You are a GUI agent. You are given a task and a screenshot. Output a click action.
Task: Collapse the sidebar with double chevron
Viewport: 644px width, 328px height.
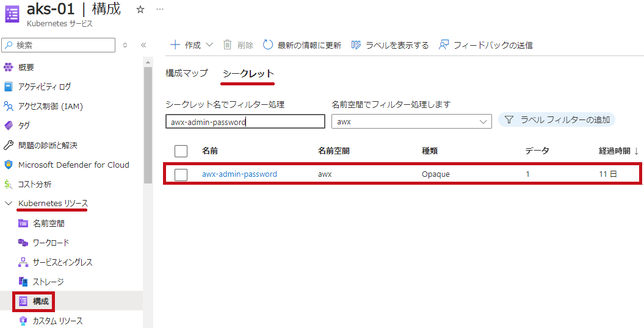[143, 45]
